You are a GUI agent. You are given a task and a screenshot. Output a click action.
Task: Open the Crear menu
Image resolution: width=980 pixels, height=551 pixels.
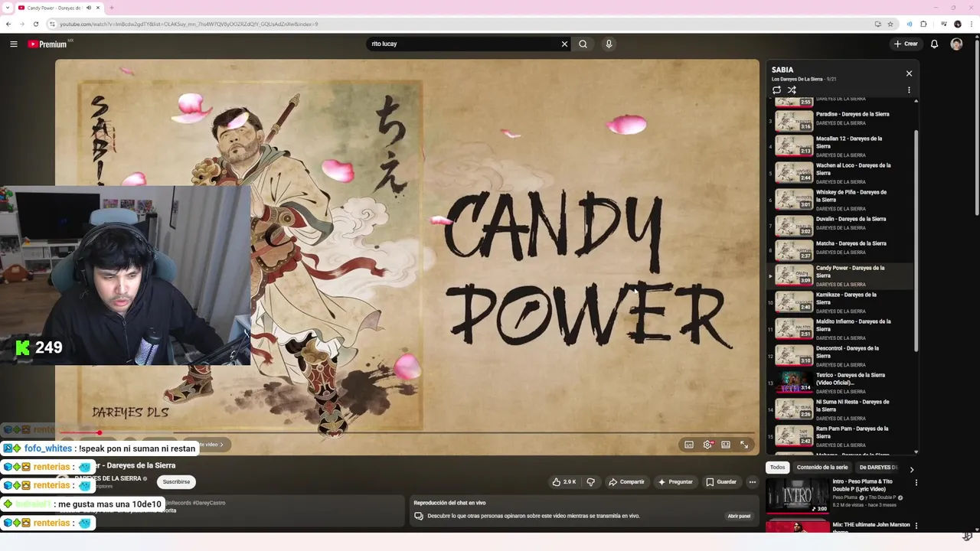[906, 44]
